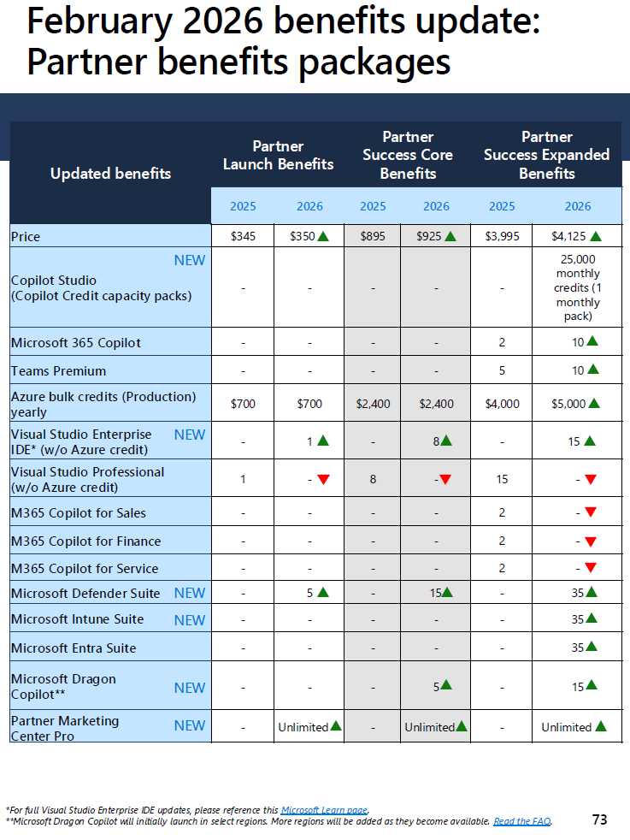Click green up arrow beside $350 price

point(323,236)
